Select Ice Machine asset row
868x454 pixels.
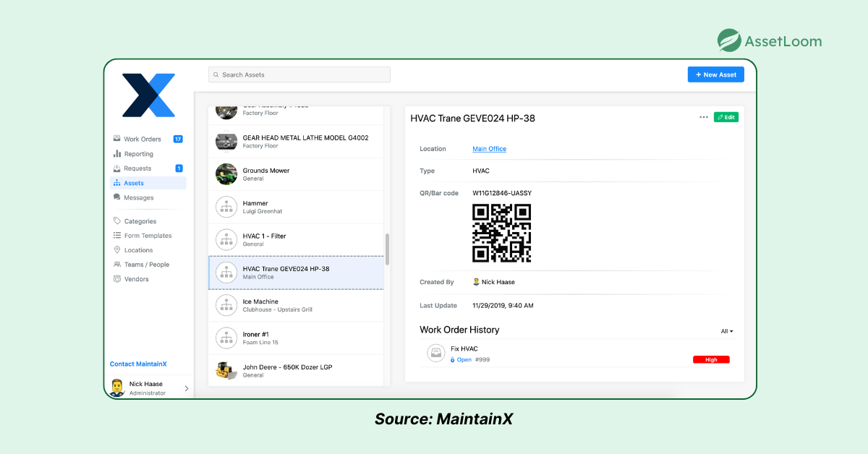click(x=296, y=305)
